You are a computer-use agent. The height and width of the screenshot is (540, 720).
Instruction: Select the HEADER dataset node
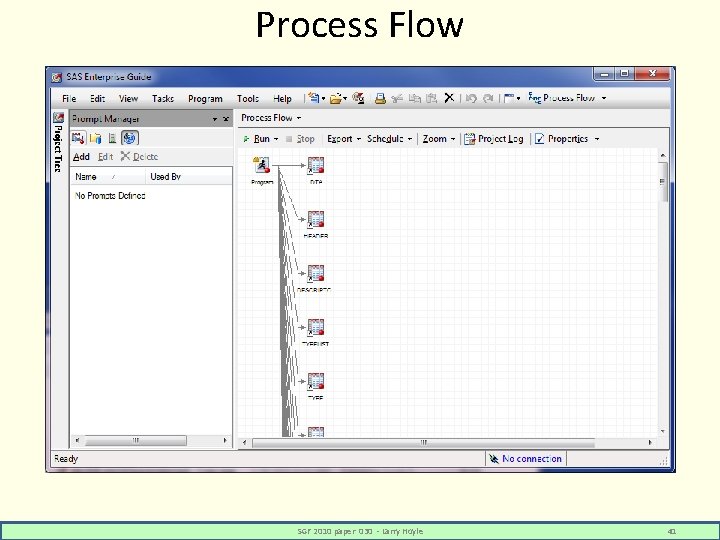tap(316, 224)
